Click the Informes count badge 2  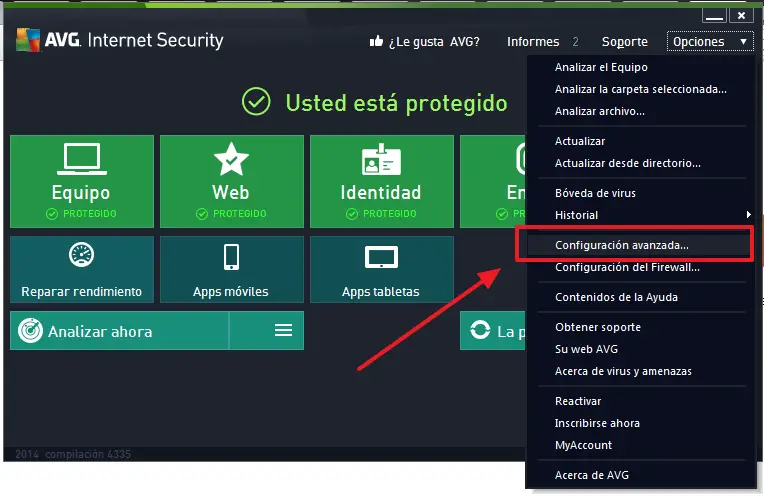point(575,42)
